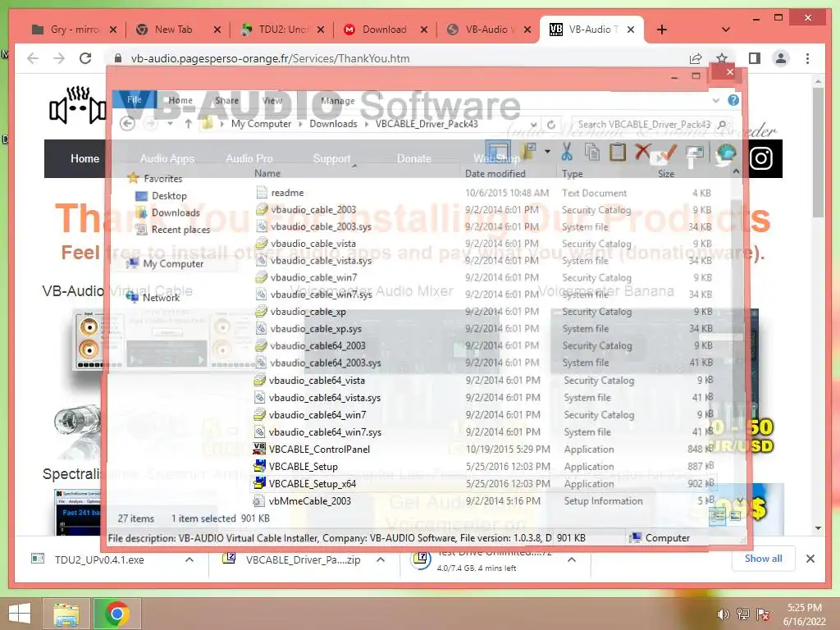Viewport: 840px width, 630px height.
Task: Open Explorer address bar history dropdown
Action: pos(533,125)
